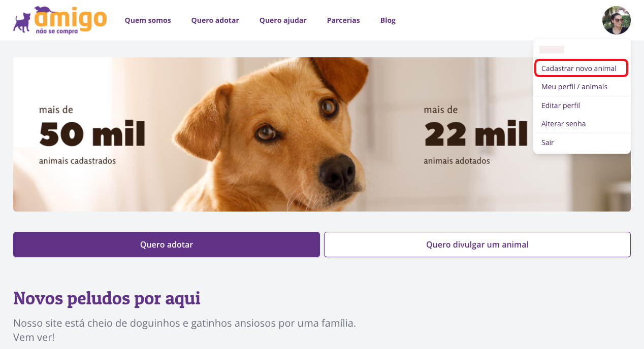644x349 pixels.
Task: Click the purple Quero adotar button
Action: [x=167, y=245]
